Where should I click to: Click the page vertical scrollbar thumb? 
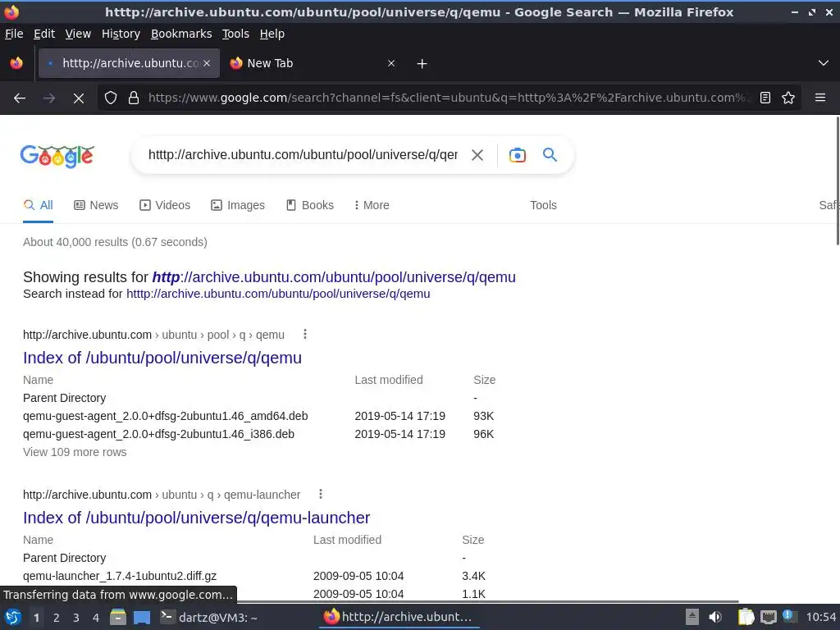(838, 181)
